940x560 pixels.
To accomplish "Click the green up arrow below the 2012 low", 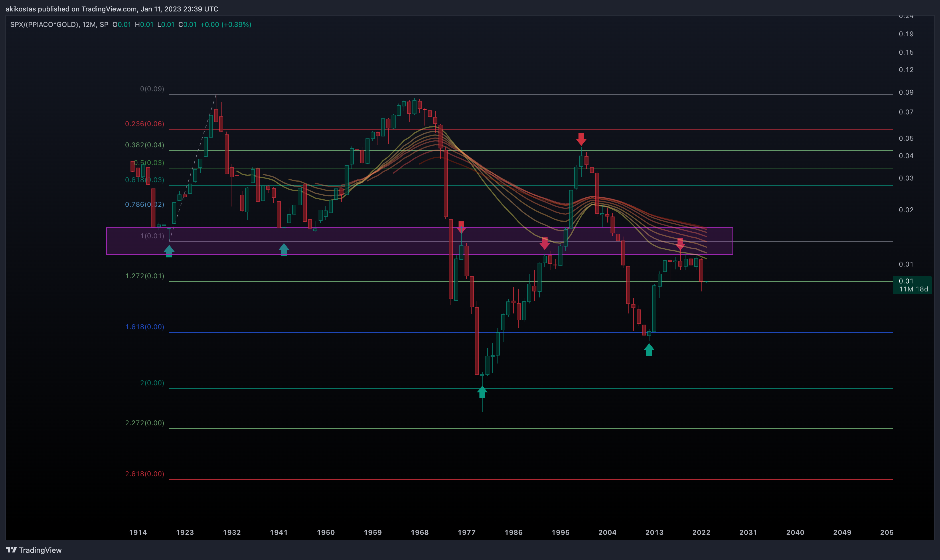I will [649, 350].
